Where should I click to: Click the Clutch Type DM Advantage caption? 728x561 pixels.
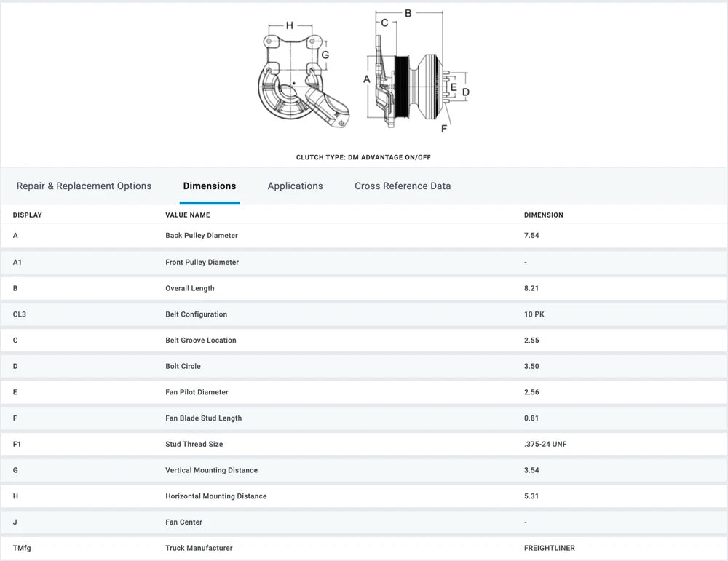pyautogui.click(x=363, y=157)
